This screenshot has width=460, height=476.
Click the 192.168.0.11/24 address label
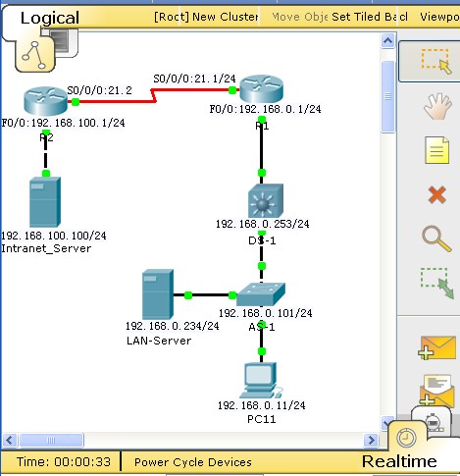pyautogui.click(x=262, y=405)
